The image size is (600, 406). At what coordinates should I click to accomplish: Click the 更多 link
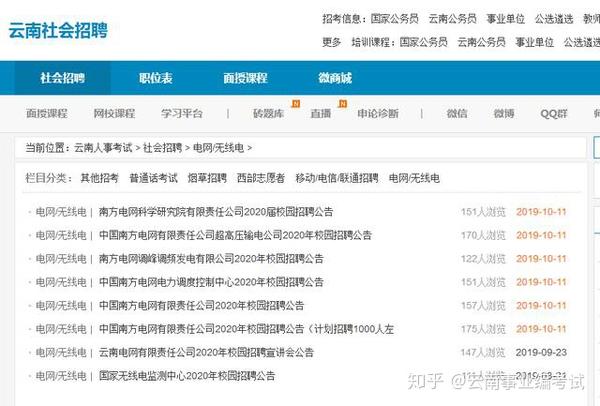click(331, 42)
